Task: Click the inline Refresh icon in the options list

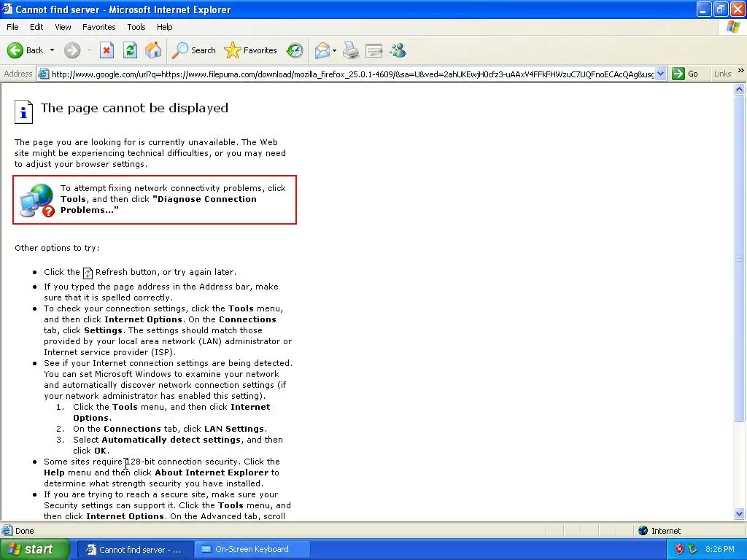Action: click(x=88, y=273)
